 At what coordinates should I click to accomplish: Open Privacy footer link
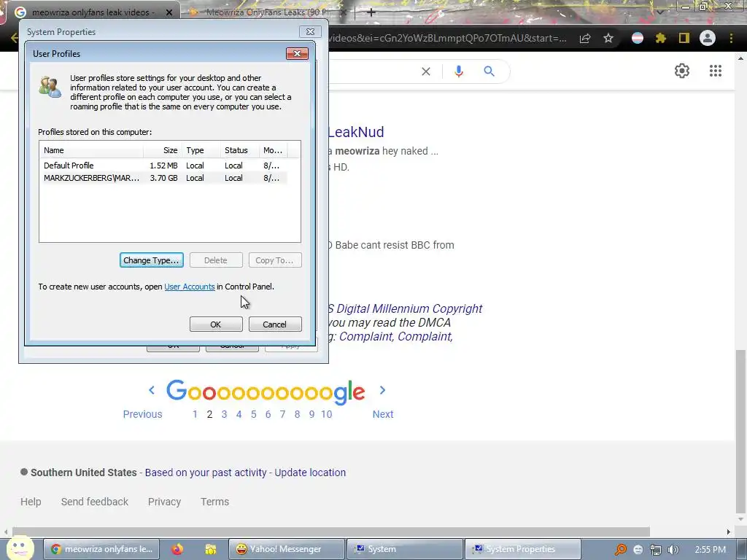pyautogui.click(x=164, y=502)
